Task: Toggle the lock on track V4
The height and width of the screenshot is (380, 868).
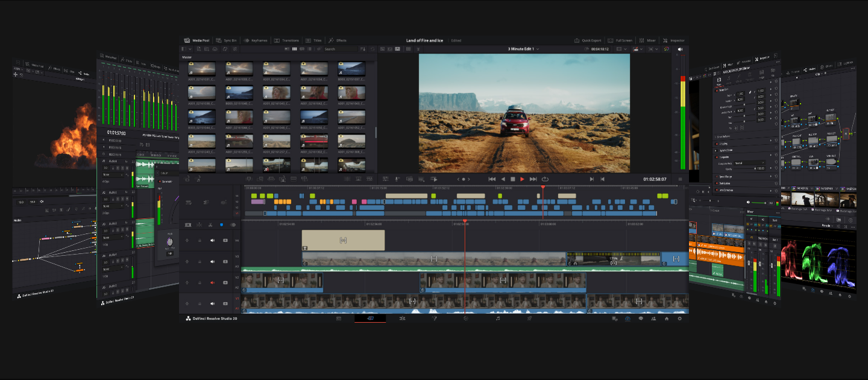Action: point(200,240)
